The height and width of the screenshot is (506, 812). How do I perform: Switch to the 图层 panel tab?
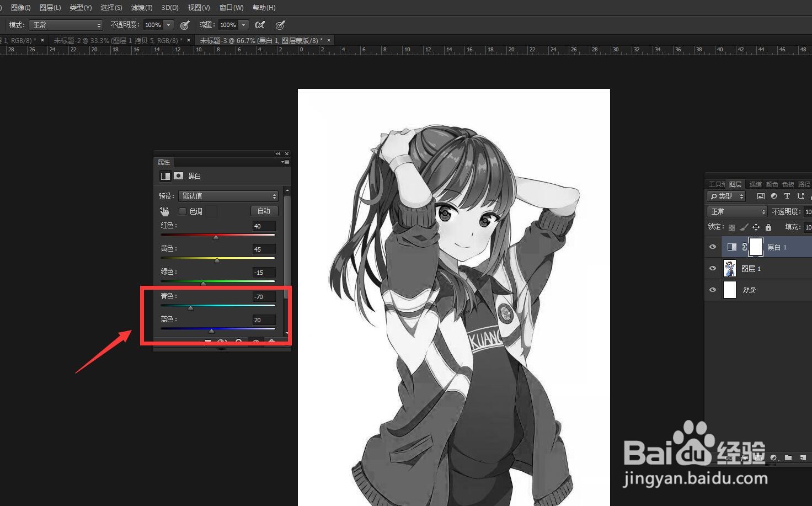coord(735,184)
